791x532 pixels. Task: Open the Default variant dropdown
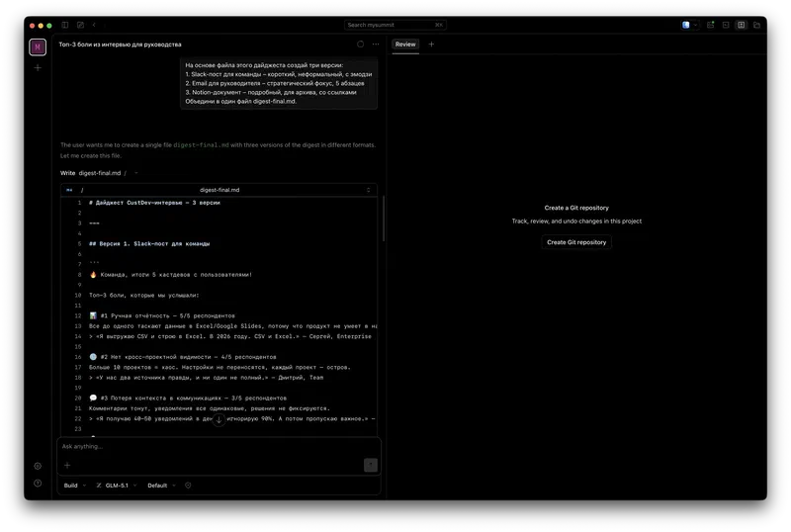tap(161, 486)
